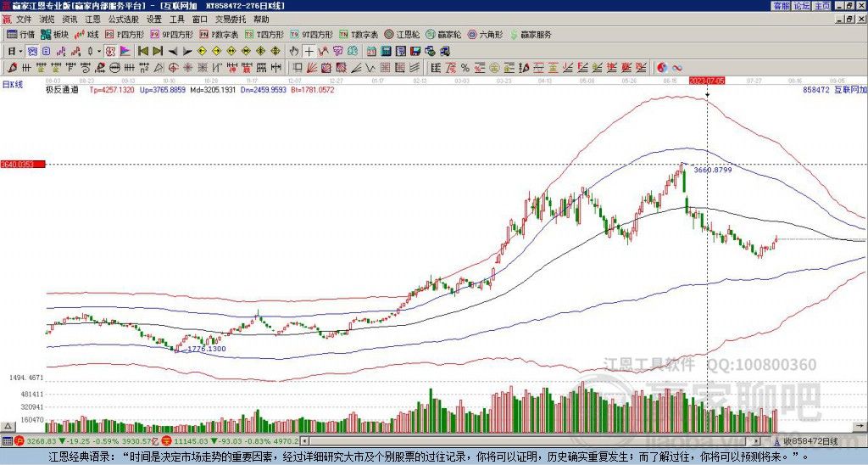Toggle the crosshair cursor tool

tap(309, 51)
